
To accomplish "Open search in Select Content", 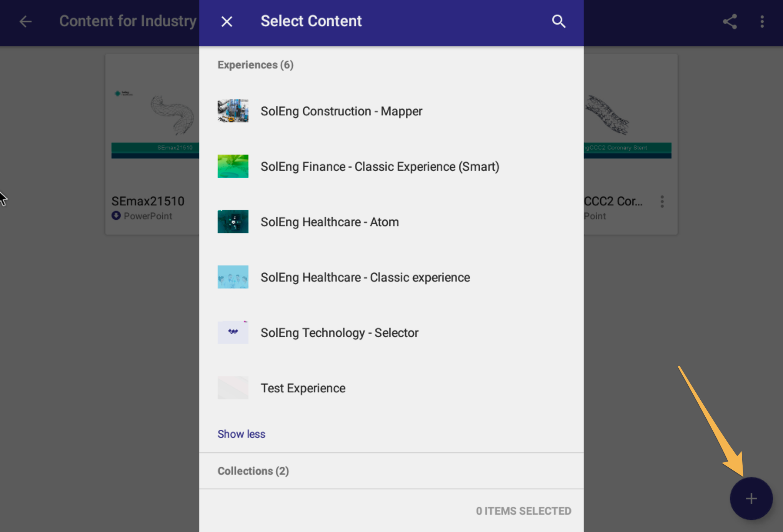I will pyautogui.click(x=558, y=22).
